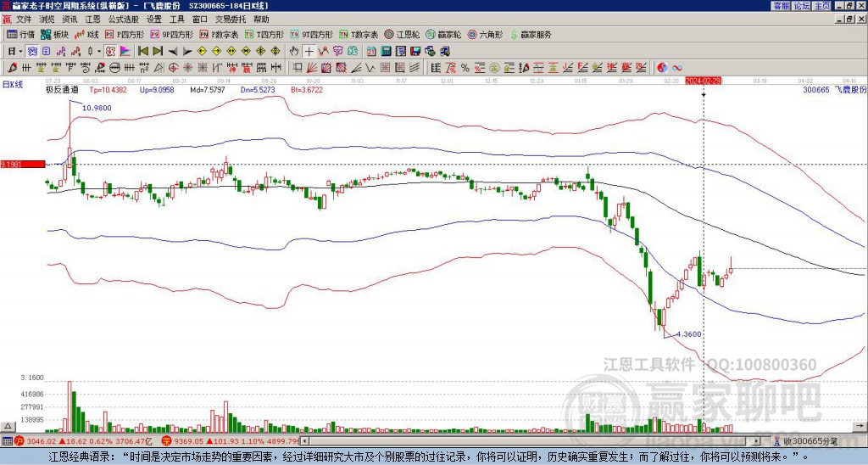This screenshot has height=465, width=868.
Task: Select the angle line drawing tool
Action: [x=356, y=68]
